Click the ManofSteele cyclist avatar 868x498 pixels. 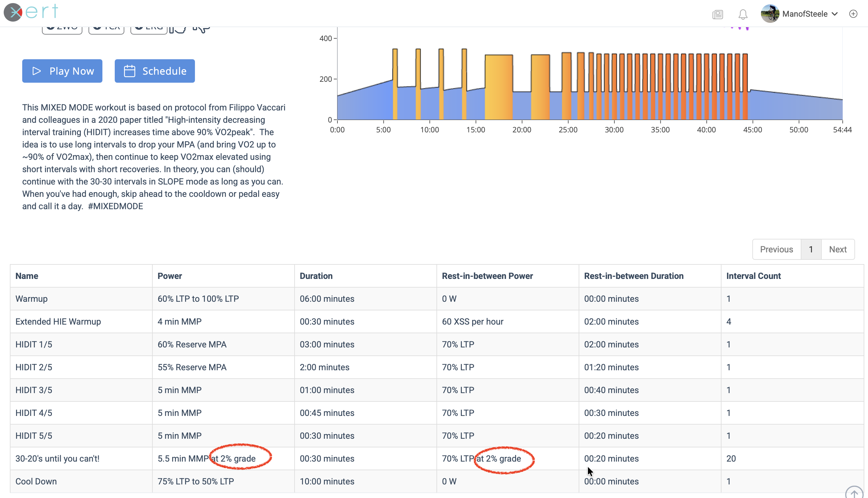click(769, 14)
